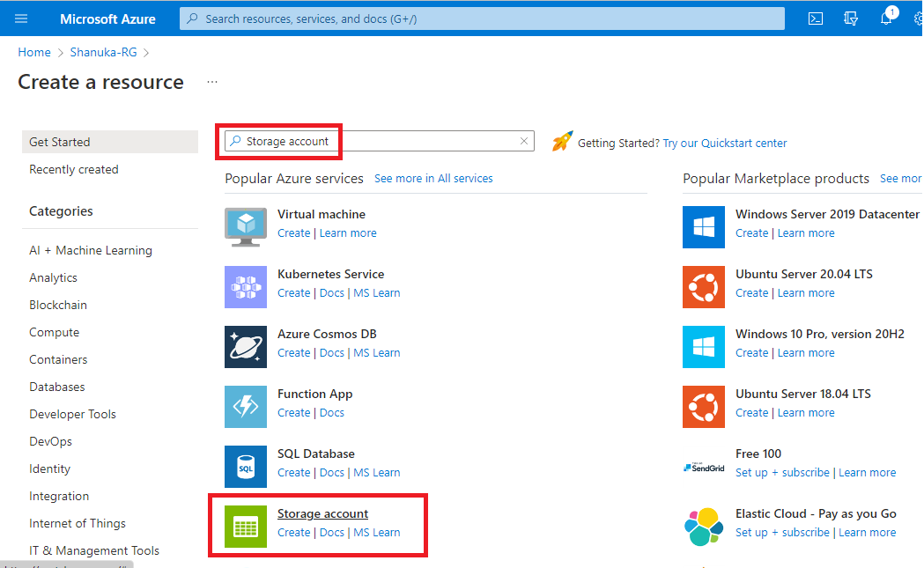924x568 pixels.
Task: Select Recently created in sidebar
Action: (x=74, y=170)
